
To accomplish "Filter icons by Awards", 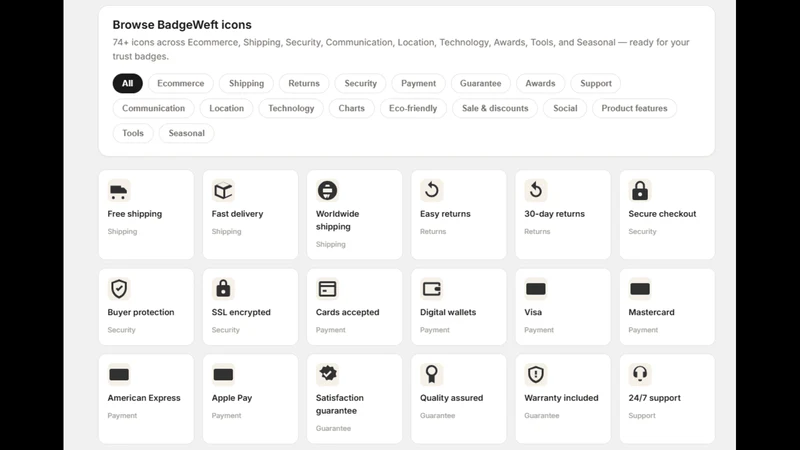I will [540, 83].
